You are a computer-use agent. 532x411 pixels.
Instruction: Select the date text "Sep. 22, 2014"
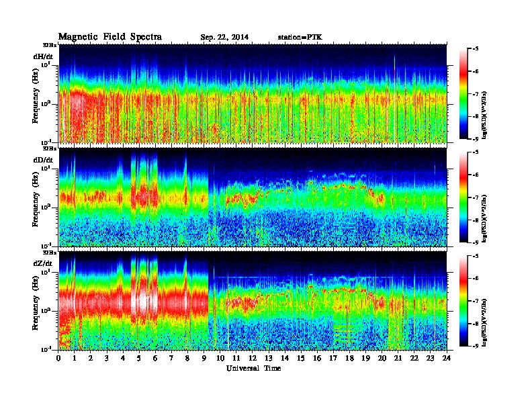(224, 38)
